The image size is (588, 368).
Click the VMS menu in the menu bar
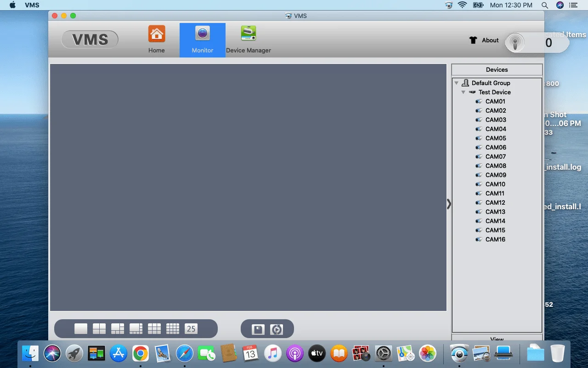coord(32,5)
